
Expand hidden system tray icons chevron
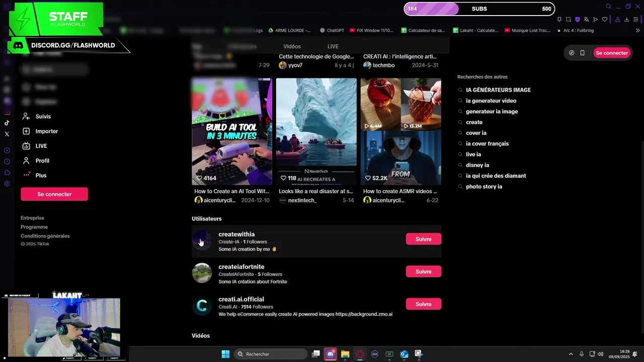click(x=571, y=354)
